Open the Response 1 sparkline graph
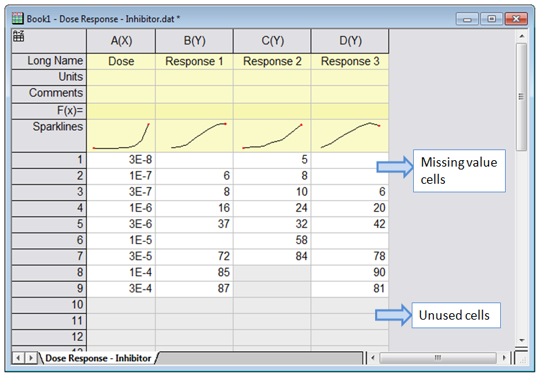The height and width of the screenshot is (379, 543). click(195, 136)
